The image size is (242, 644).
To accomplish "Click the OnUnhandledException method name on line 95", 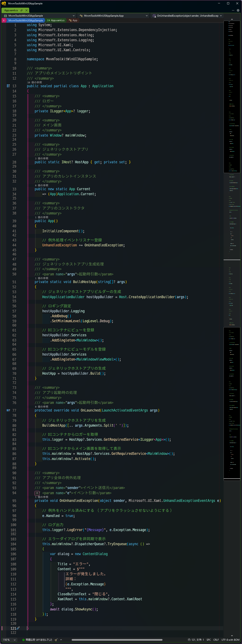I will click(x=79, y=500).
